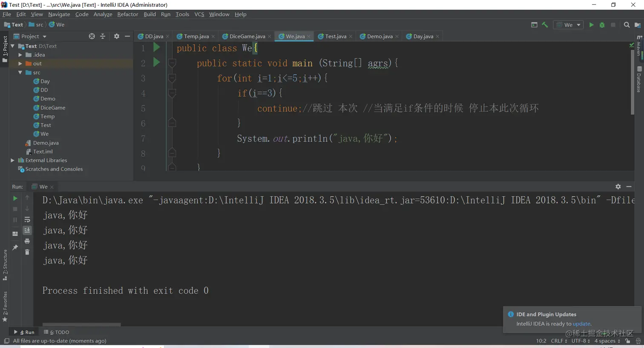Toggle scroll to end in Run console
This screenshot has height=348, width=644.
coord(27,230)
